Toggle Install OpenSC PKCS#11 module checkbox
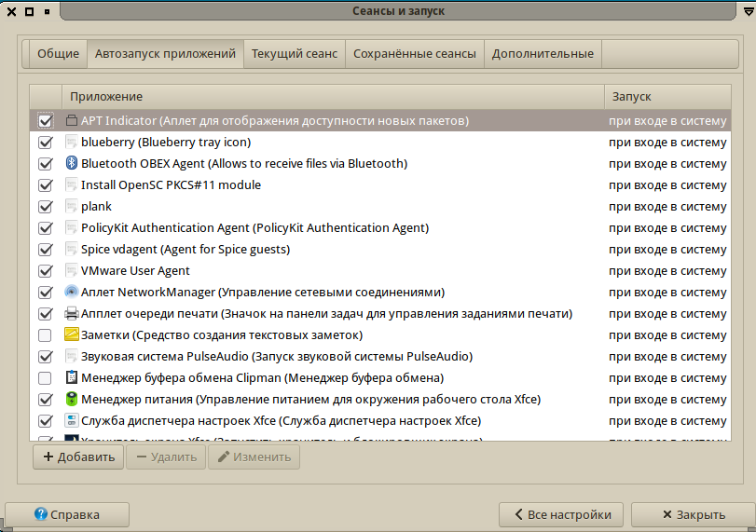 click(46, 185)
